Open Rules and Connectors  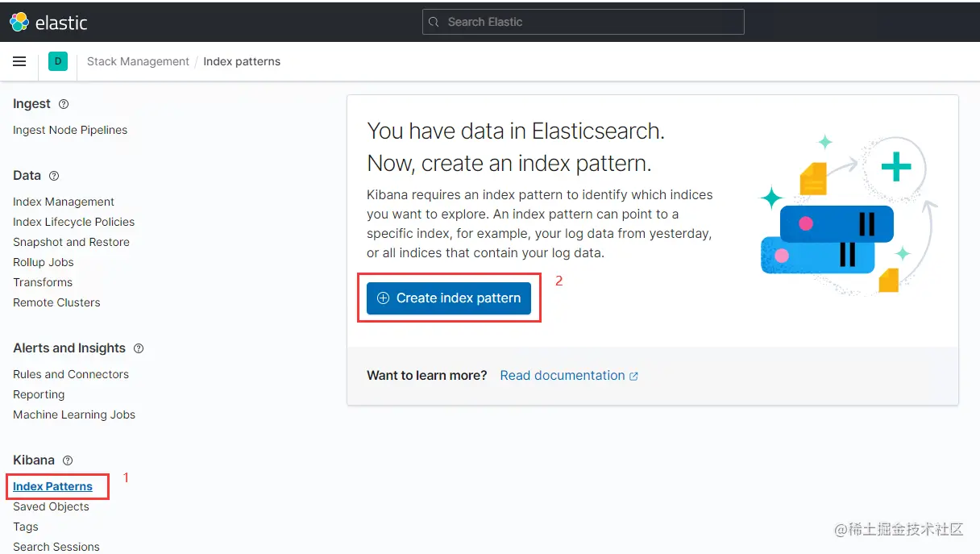(x=71, y=374)
